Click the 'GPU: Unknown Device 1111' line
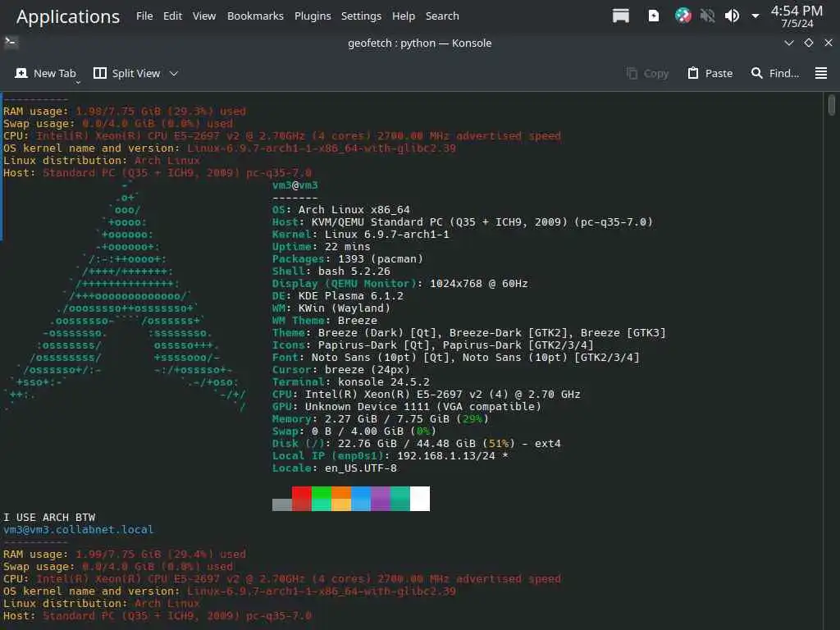The image size is (840, 630). coord(407,407)
